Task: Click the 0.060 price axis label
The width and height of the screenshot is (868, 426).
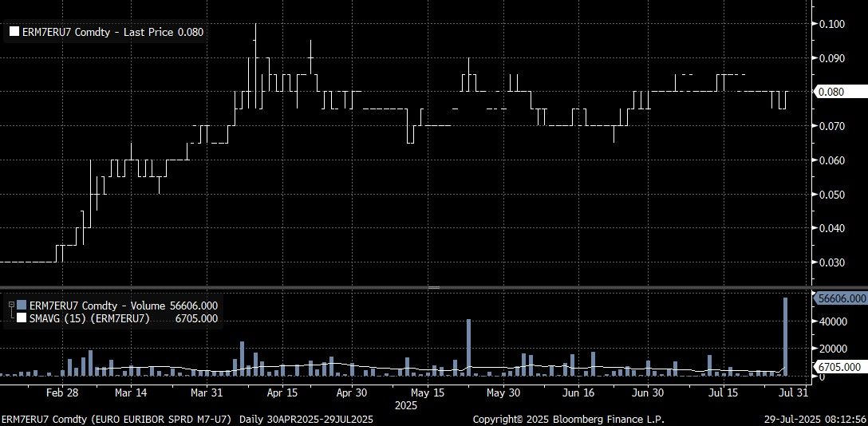Action: tap(831, 160)
